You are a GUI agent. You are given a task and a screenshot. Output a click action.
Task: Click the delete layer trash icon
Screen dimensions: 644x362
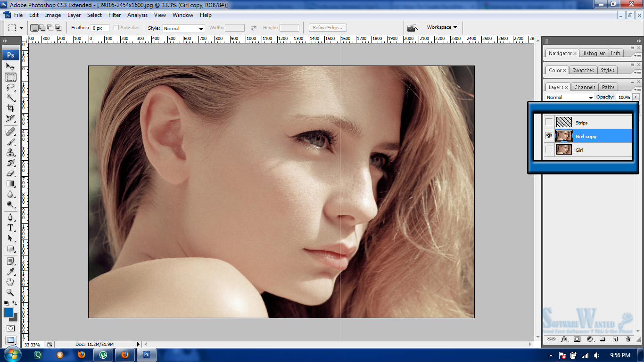627,339
